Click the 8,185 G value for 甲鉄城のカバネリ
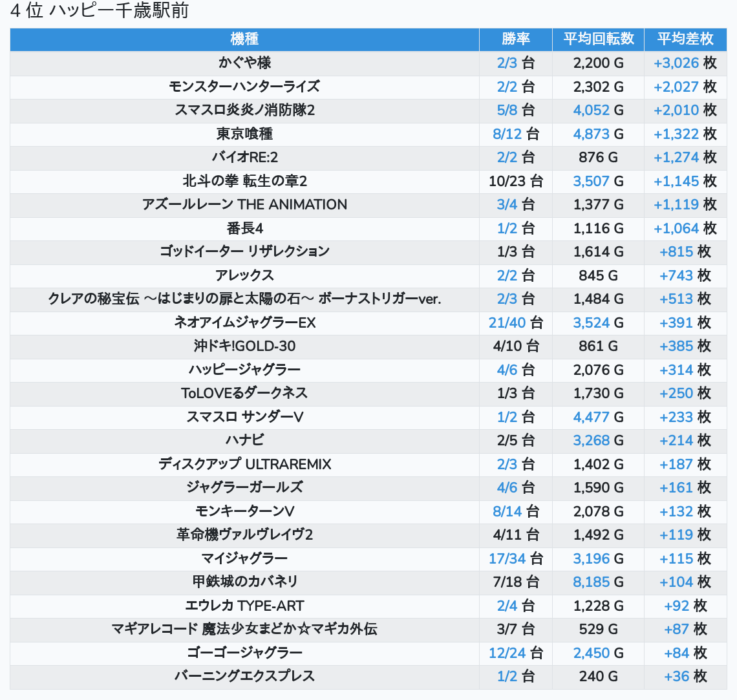The image size is (737, 700). click(592, 582)
